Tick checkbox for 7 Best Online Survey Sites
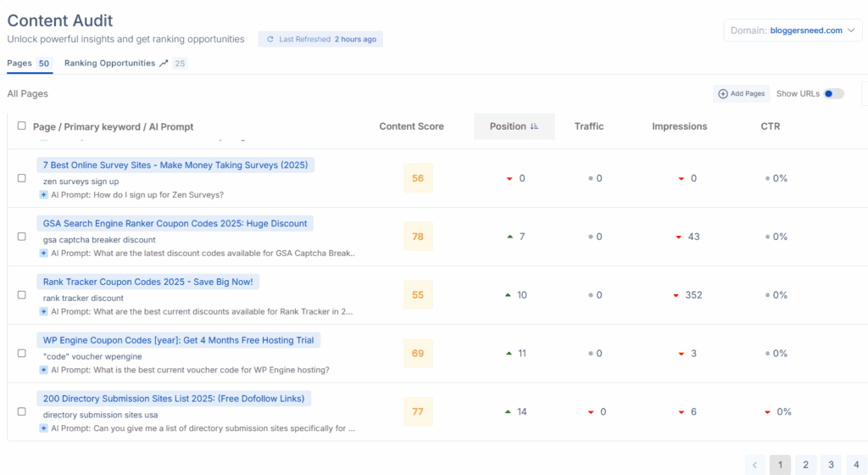 [22, 178]
